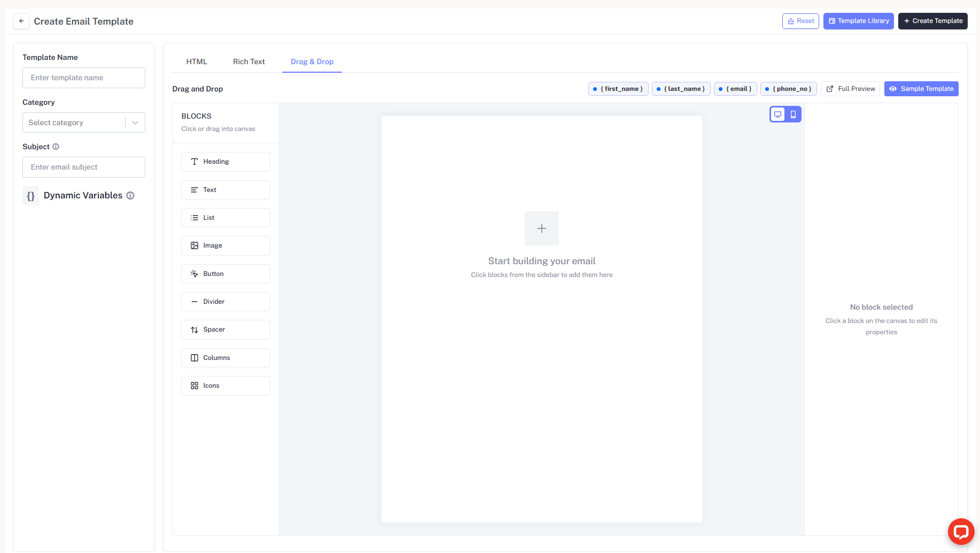Insert the { phone_no } variable chip
This screenshot has height=553, width=980.
[789, 89]
